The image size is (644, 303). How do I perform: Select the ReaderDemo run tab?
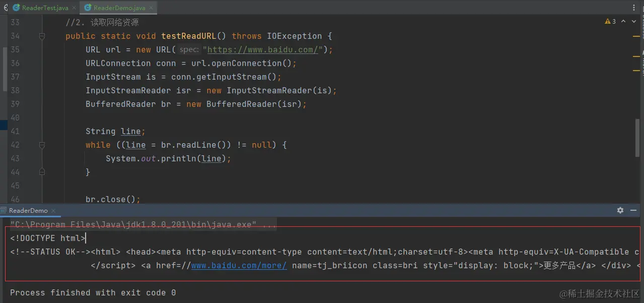coord(28,211)
